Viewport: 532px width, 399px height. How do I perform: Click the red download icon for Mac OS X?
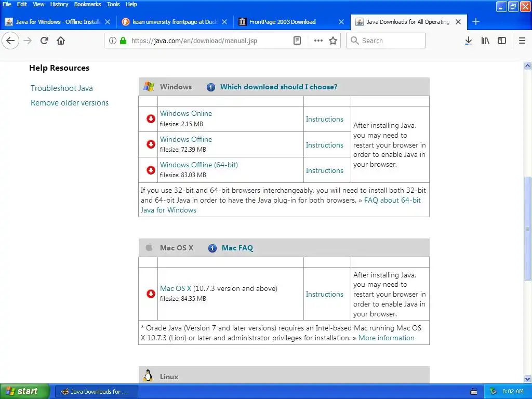(x=151, y=294)
